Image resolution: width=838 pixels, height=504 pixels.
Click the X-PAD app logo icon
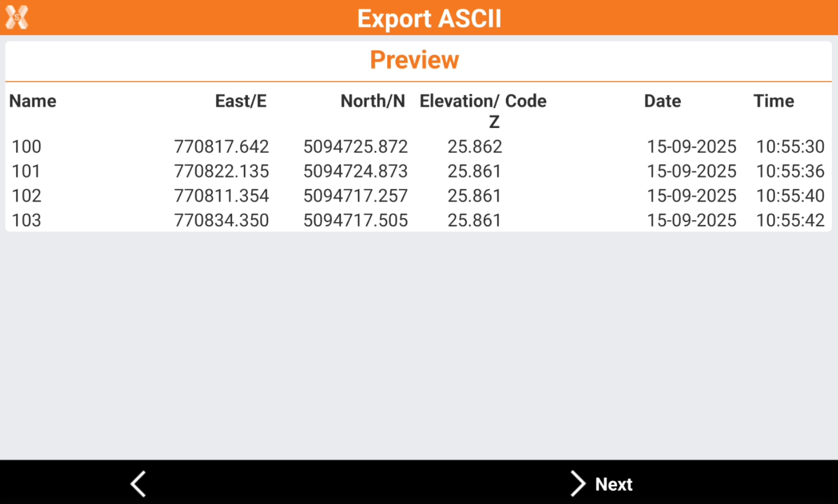tap(17, 17)
